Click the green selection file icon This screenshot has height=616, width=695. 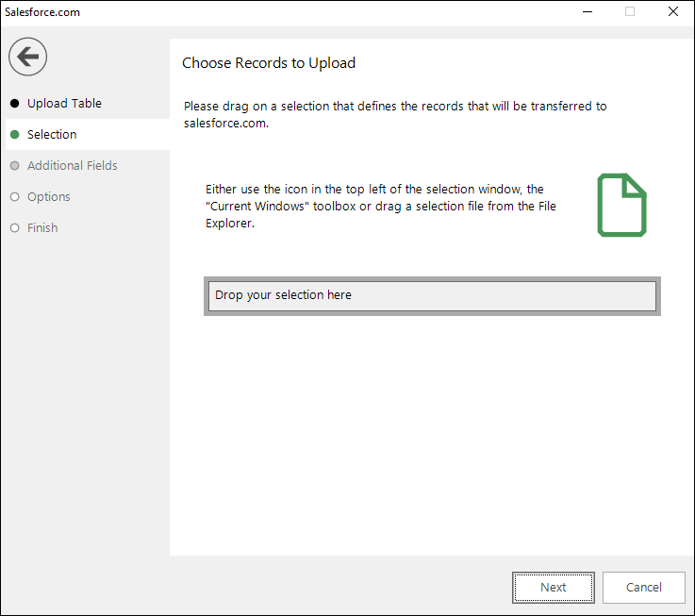(x=621, y=205)
